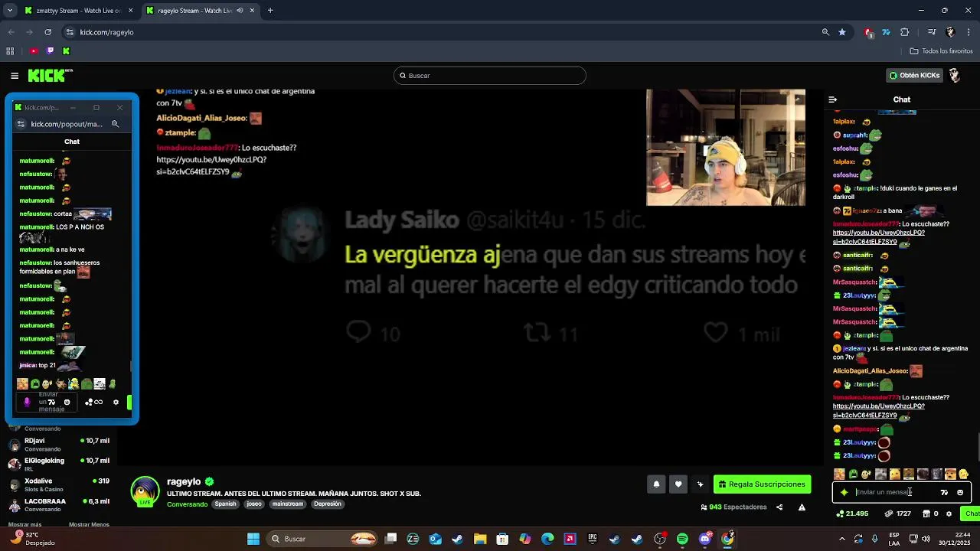Open the YouTube bookmark in bookmarks bar
The width and height of the screenshot is (980, 551).
34,51
